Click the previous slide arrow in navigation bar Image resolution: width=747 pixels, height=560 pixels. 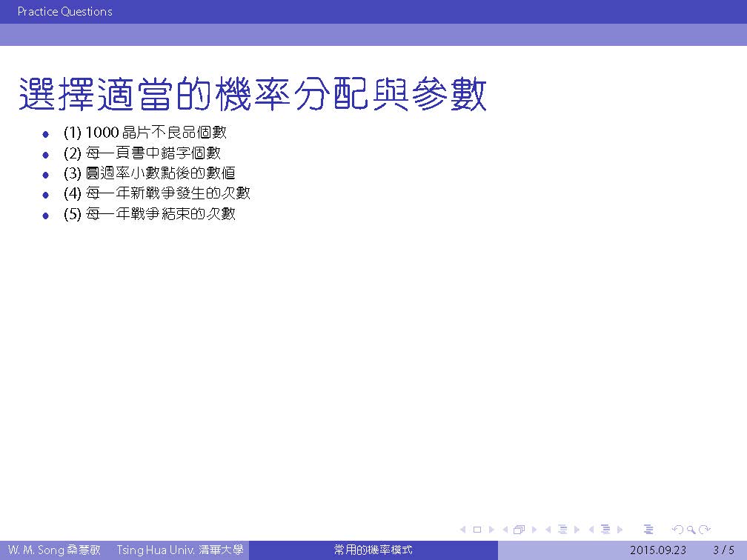[463, 530]
